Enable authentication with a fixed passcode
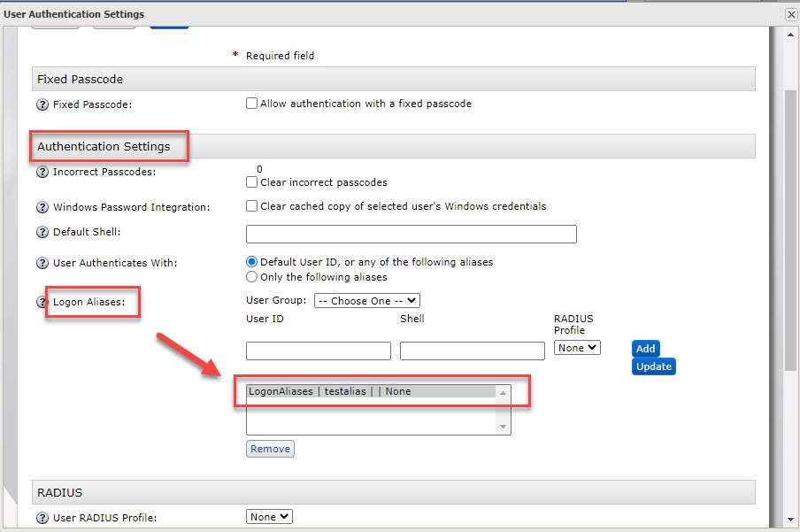 (x=252, y=103)
